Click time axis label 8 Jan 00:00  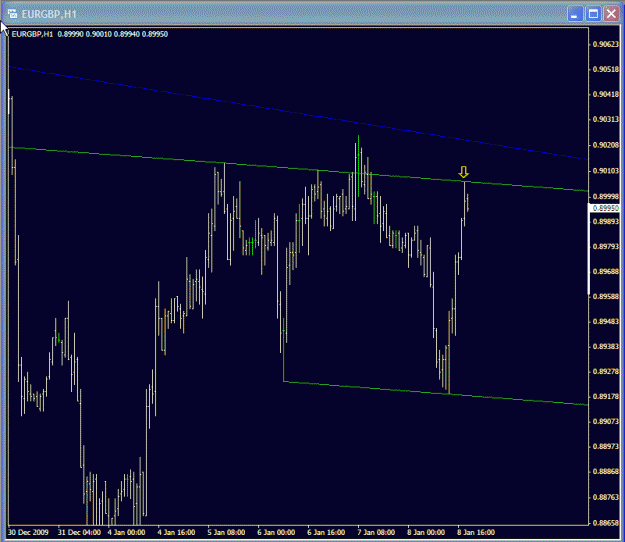426,532
